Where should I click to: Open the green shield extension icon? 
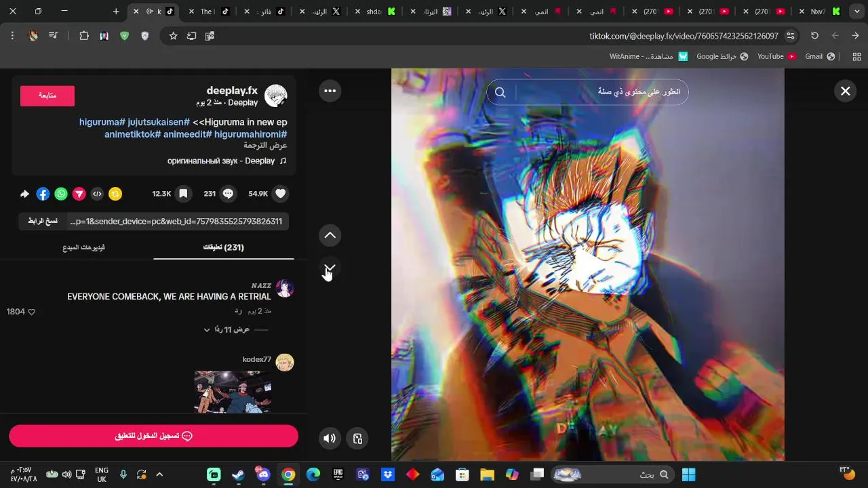tap(124, 36)
